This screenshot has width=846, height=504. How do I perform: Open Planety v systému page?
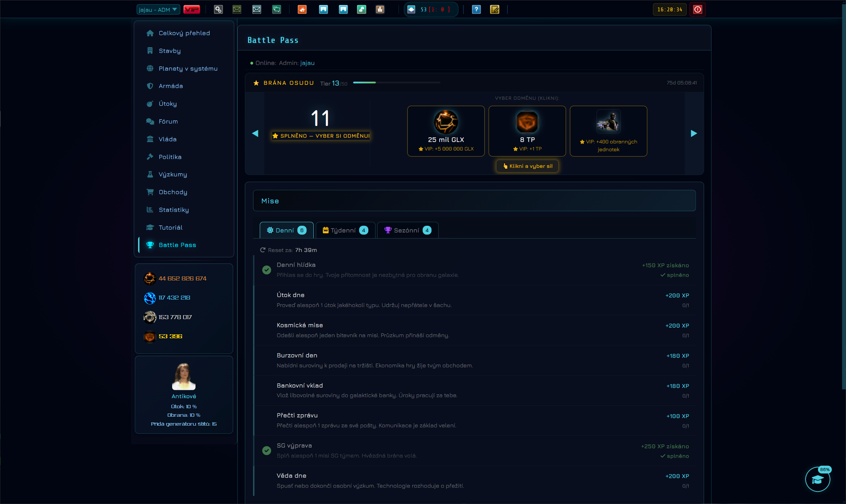[x=184, y=69]
